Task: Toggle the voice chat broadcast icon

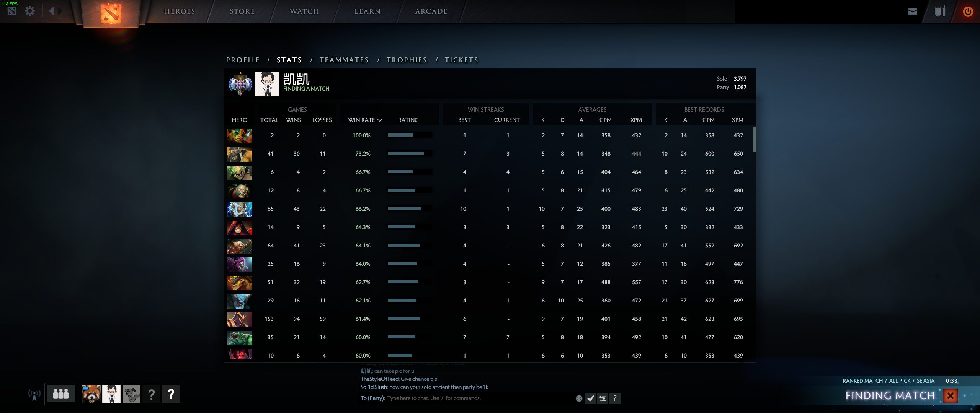Action: (x=34, y=394)
